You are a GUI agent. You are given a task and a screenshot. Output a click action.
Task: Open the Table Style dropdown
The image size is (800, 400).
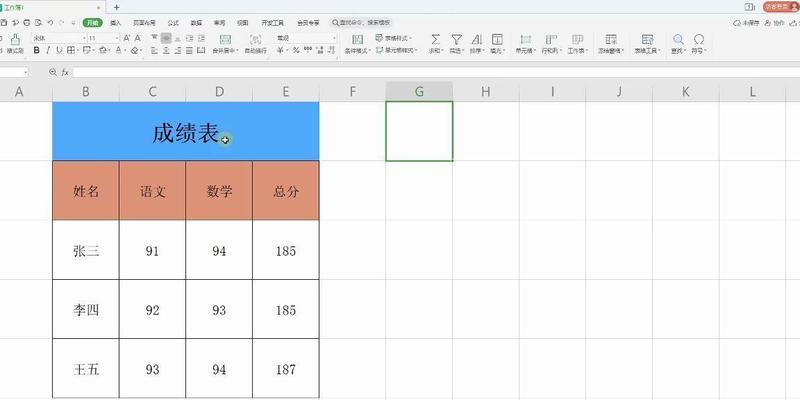(x=393, y=38)
